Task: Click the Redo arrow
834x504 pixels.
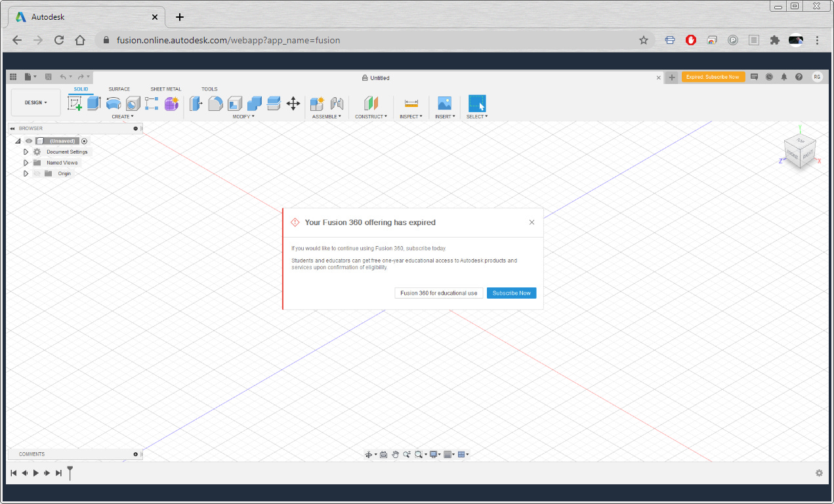Action: [81, 77]
